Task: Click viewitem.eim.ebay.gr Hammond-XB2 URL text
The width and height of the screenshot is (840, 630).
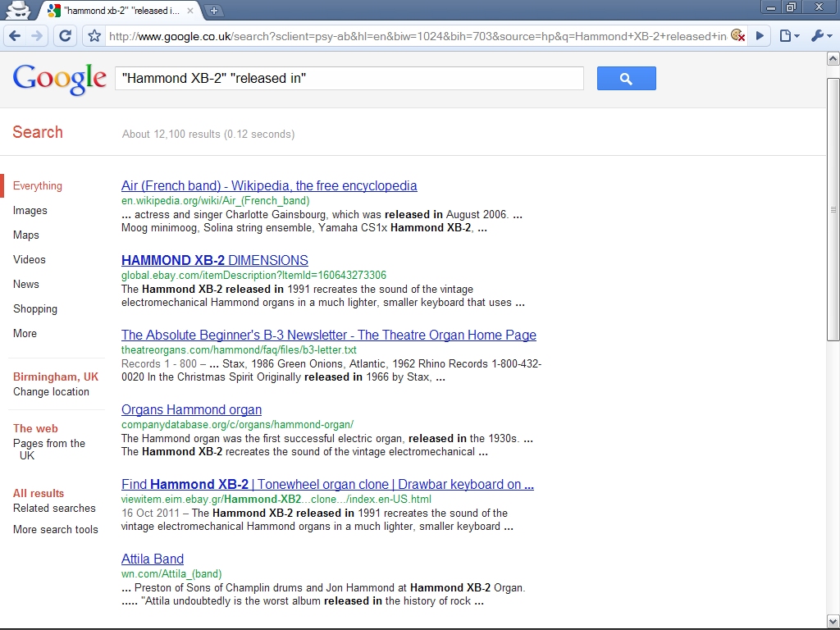Action: [x=276, y=500]
